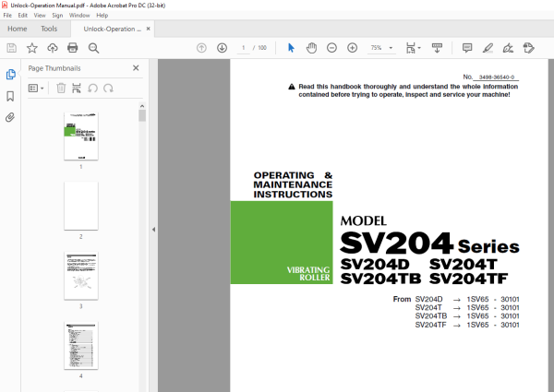Delete selected page with trash icon
Screen dimensions: 554x392
pos(61,88)
